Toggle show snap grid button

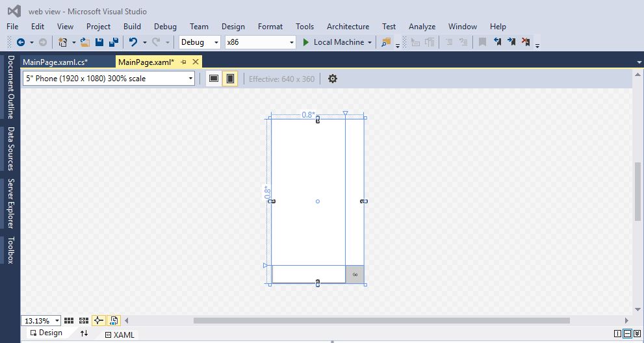pyautogui.click(x=69, y=321)
